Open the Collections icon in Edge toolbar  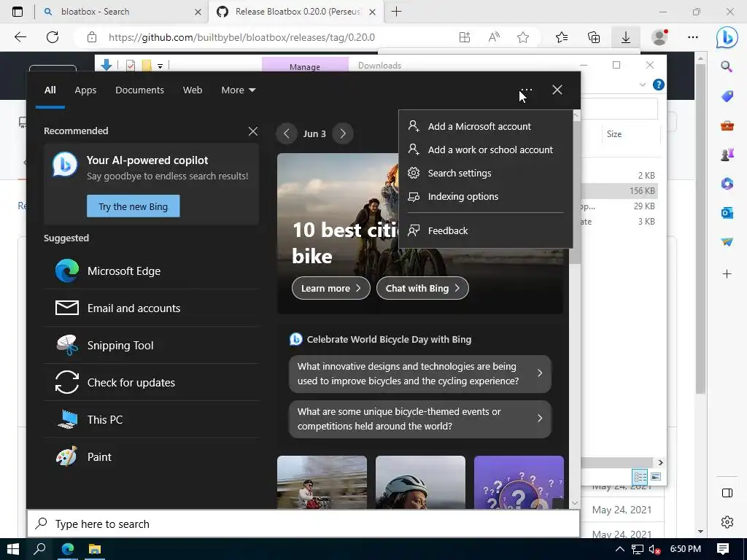[x=594, y=37]
